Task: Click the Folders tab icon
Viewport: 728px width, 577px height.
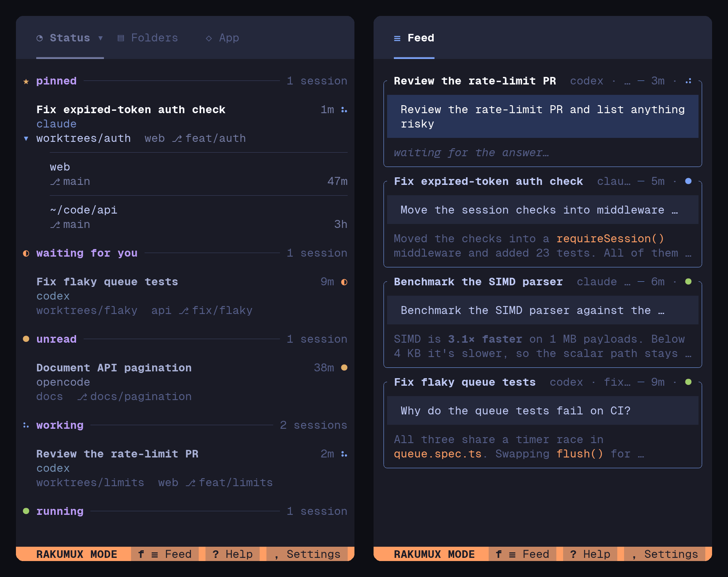Action: tap(121, 38)
